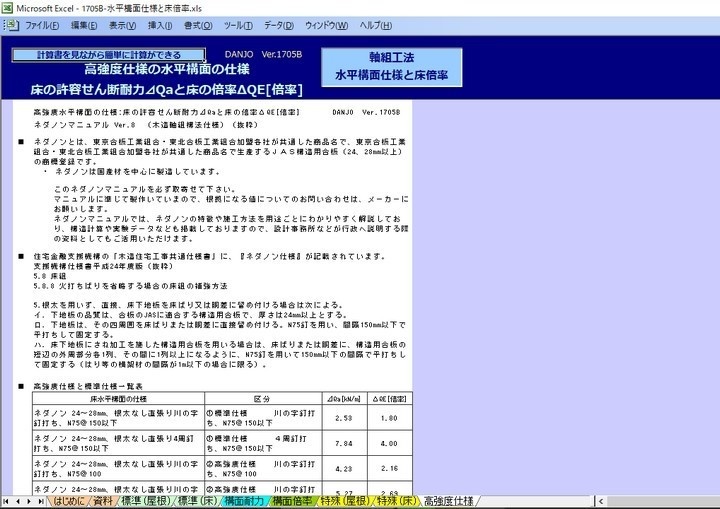Screen dimensions: 720x509
Task: Go to previous sheet tab arrow
Action: pyautogui.click(x=17, y=501)
